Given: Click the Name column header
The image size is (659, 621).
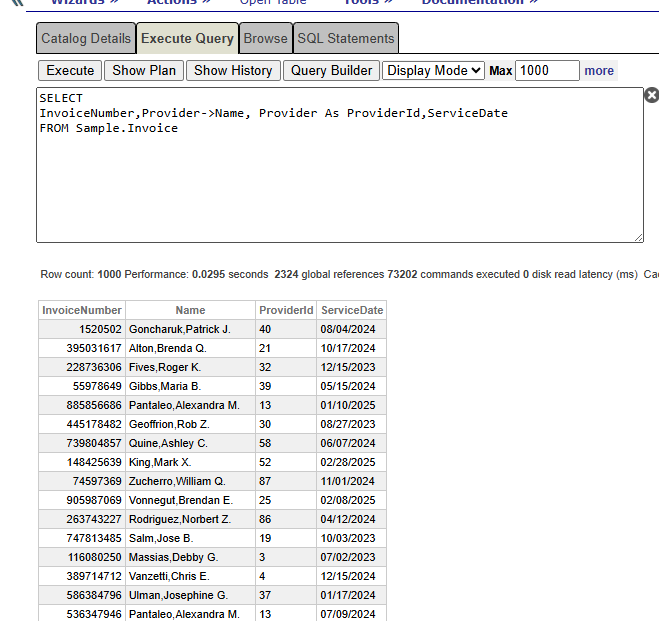Looking at the screenshot, I should click(x=190, y=310).
